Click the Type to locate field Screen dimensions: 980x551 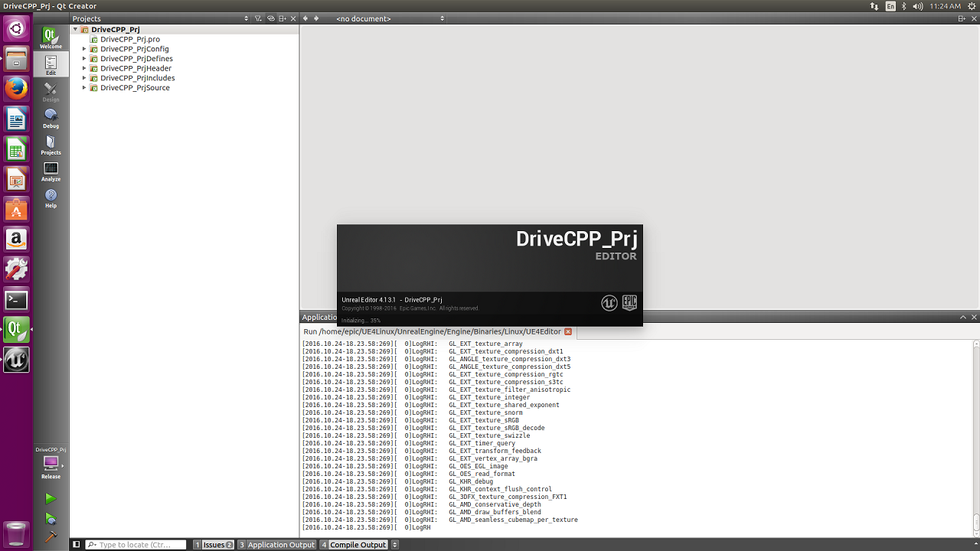(136, 545)
